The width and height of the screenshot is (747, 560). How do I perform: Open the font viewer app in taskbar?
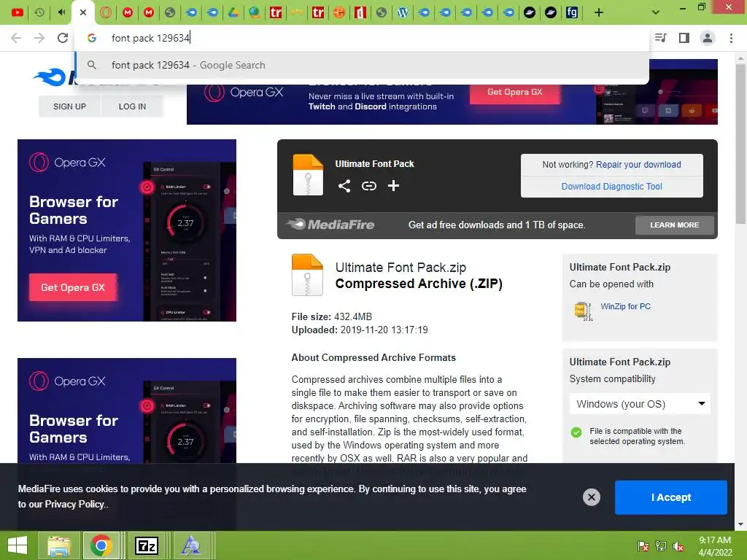coord(191,545)
